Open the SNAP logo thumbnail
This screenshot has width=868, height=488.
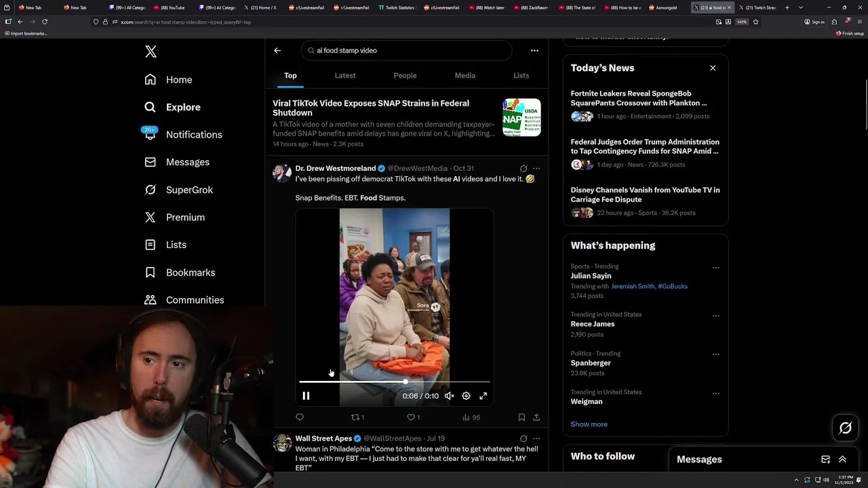(x=521, y=117)
